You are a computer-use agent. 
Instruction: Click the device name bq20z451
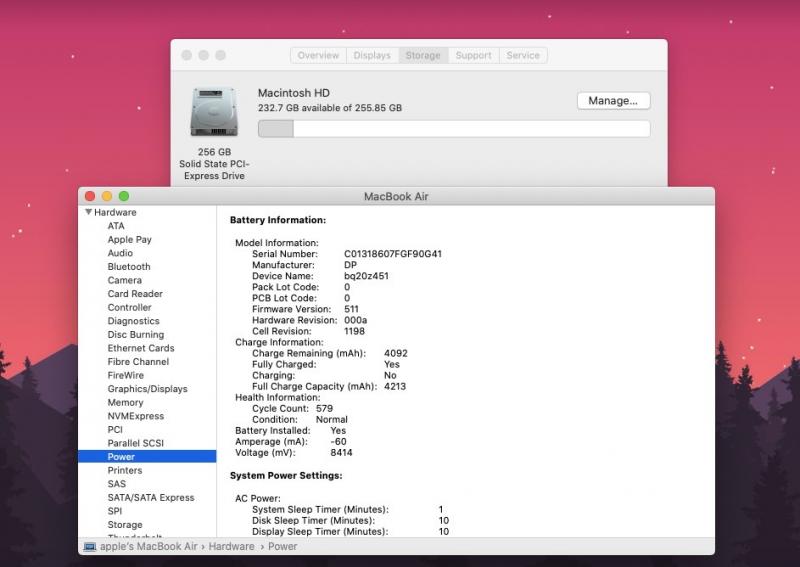pos(366,276)
